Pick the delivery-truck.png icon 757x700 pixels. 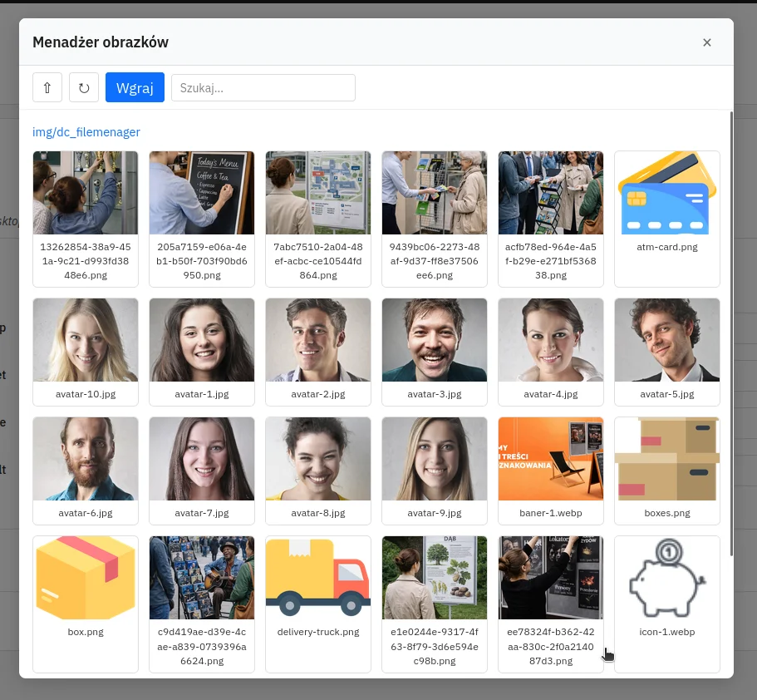(318, 578)
